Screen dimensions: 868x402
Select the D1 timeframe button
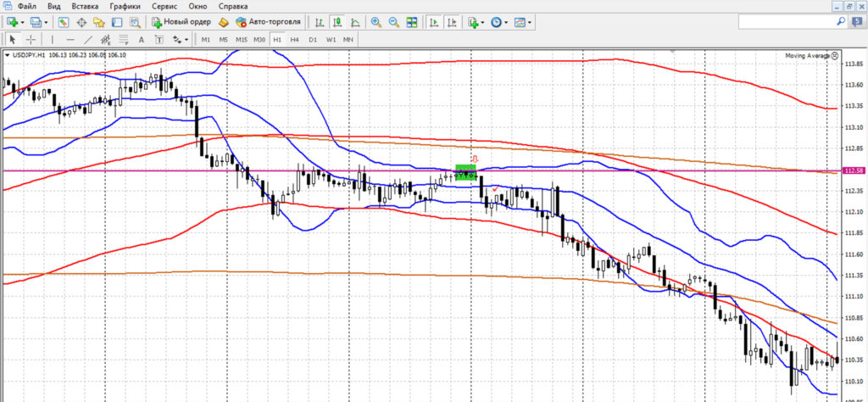[313, 39]
